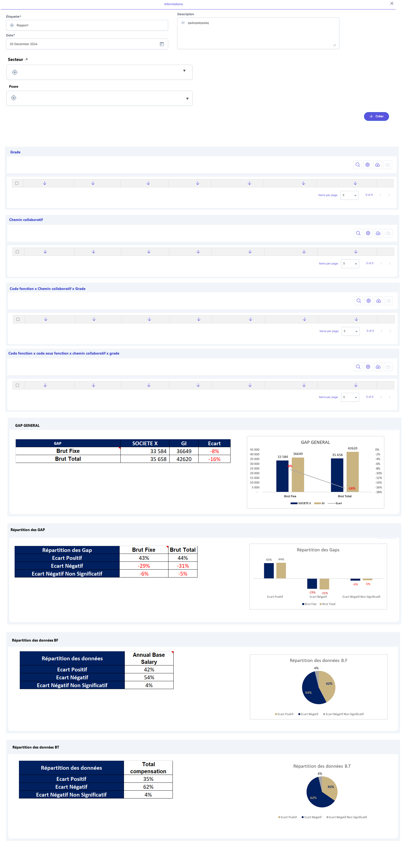This screenshot has height=868, width=405.
Task: Click the search icon in the Grade section
Action: pyautogui.click(x=358, y=165)
